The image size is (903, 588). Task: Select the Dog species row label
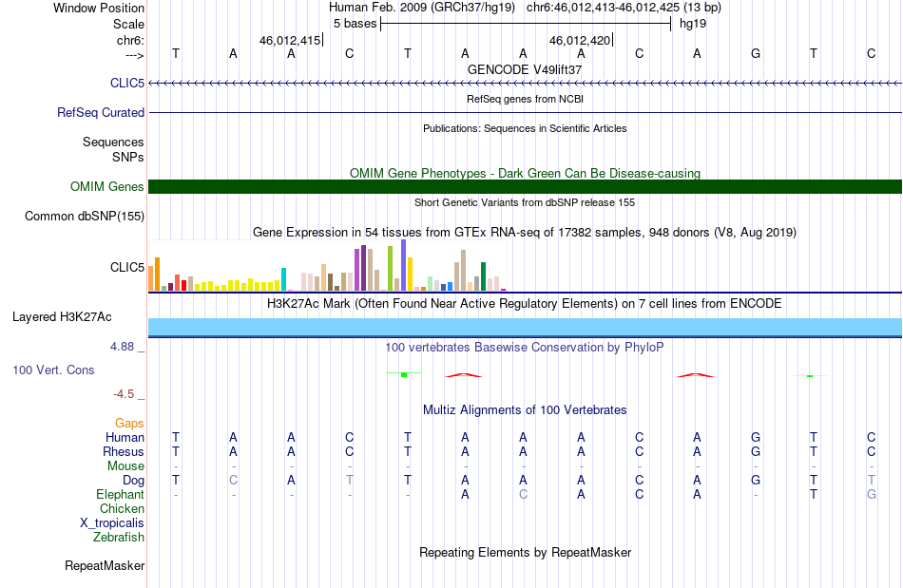click(134, 481)
